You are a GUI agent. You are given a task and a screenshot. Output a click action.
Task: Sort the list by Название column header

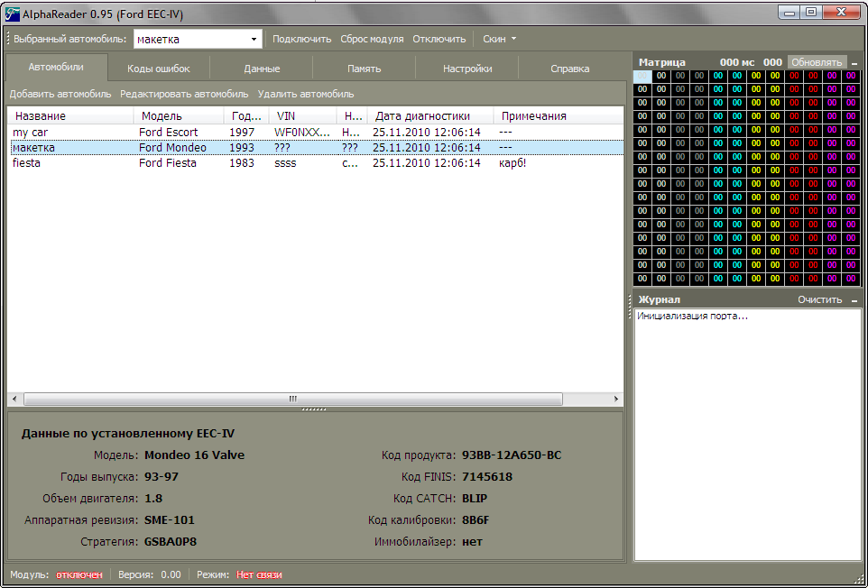pyautogui.click(x=70, y=115)
